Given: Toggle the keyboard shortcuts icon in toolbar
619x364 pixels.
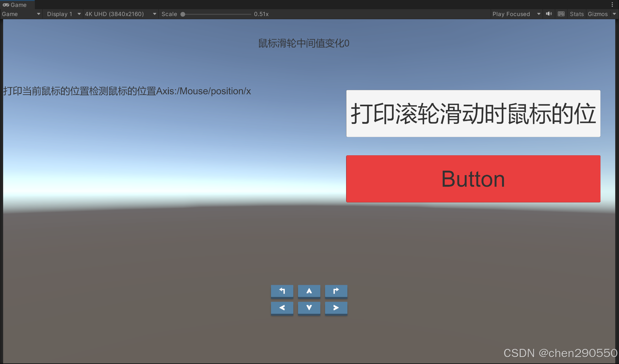Looking at the screenshot, I should point(561,14).
